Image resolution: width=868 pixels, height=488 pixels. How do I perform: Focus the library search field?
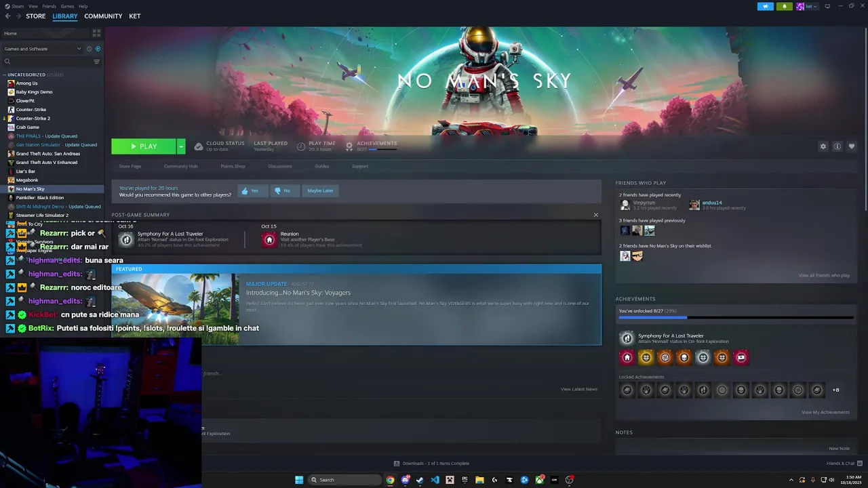[47, 62]
